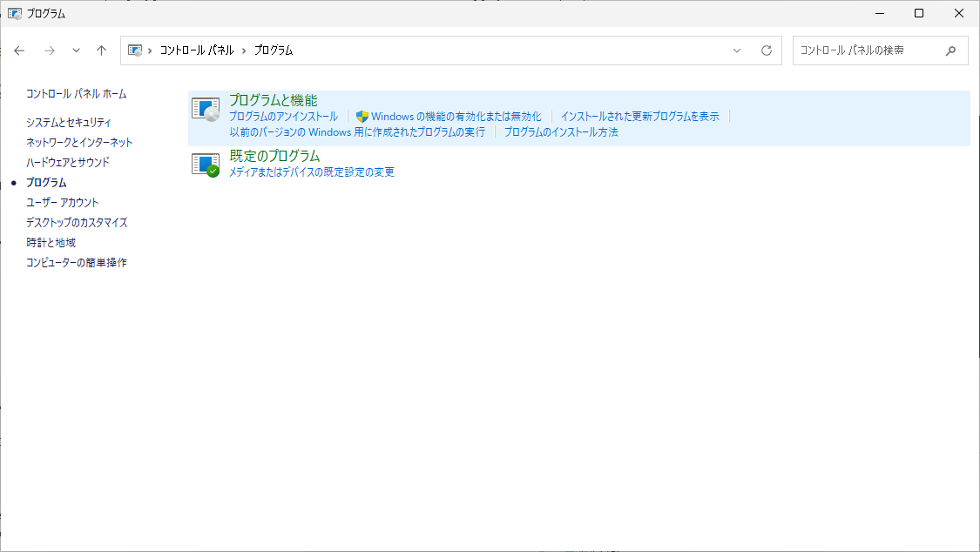Screen dimensions: 980x552
Task: Click the 既定のプログラム icon
Action: (206, 165)
